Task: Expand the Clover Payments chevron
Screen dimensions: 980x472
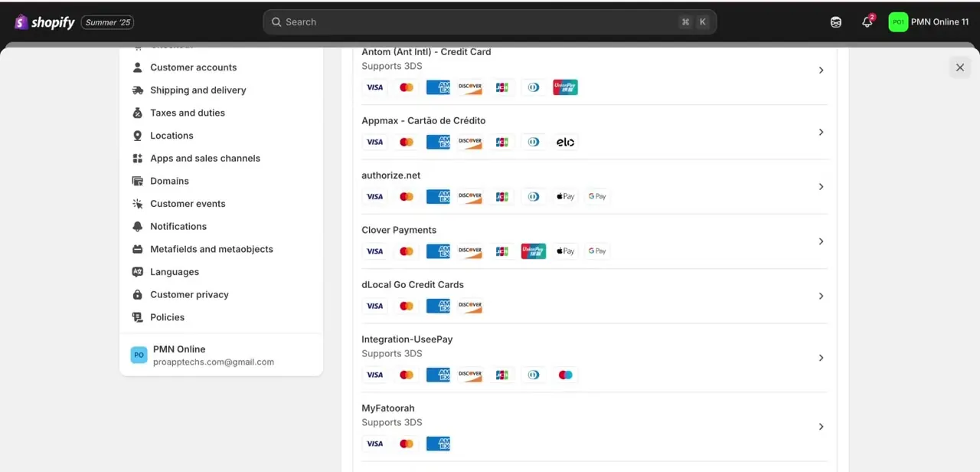Action: pyautogui.click(x=821, y=241)
